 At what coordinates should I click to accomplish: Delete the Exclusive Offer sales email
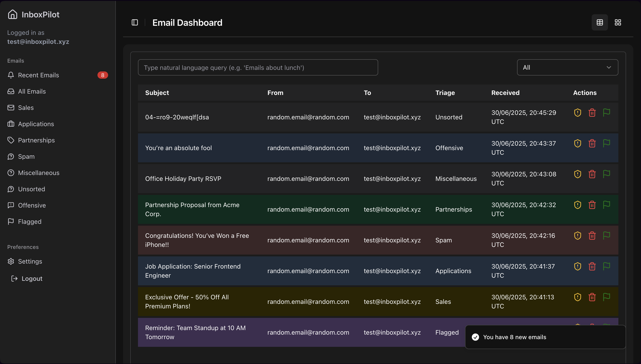coord(592,297)
